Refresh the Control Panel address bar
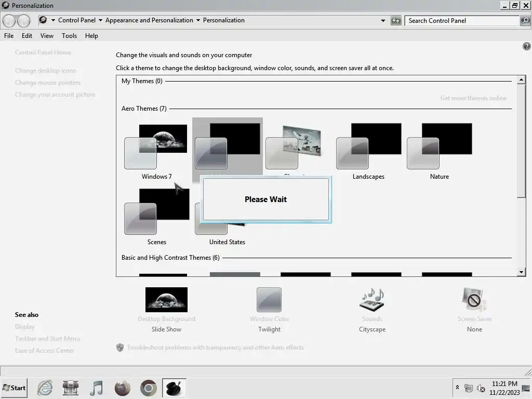 (x=395, y=21)
